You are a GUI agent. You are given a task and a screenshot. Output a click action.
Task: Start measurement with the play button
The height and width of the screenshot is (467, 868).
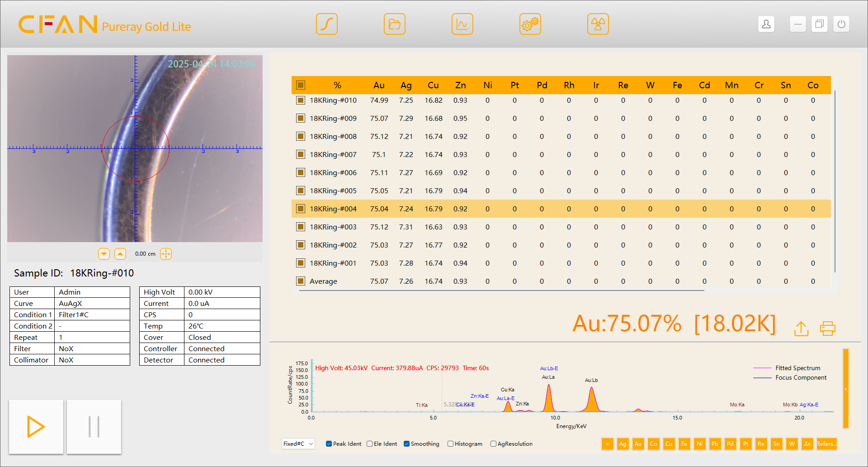[36, 427]
